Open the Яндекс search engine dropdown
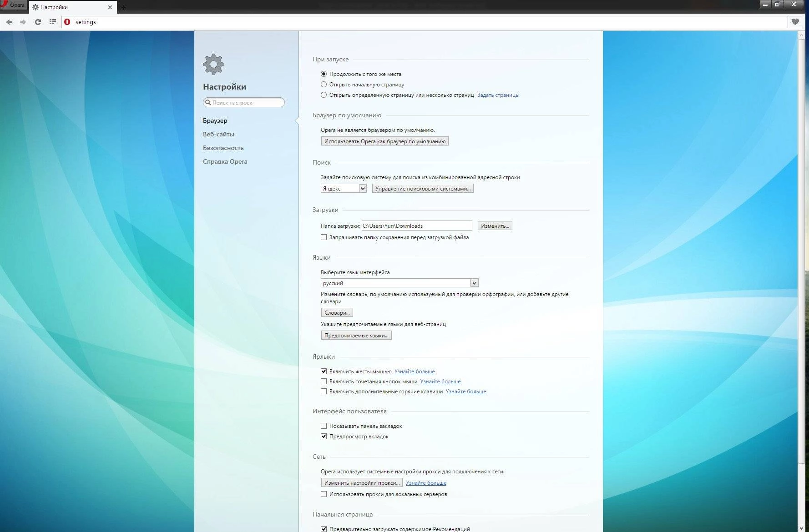The height and width of the screenshot is (532, 809). click(344, 188)
